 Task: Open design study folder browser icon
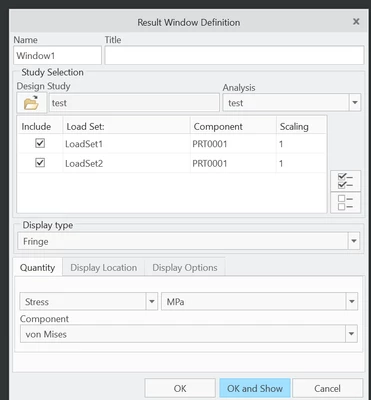(31, 103)
